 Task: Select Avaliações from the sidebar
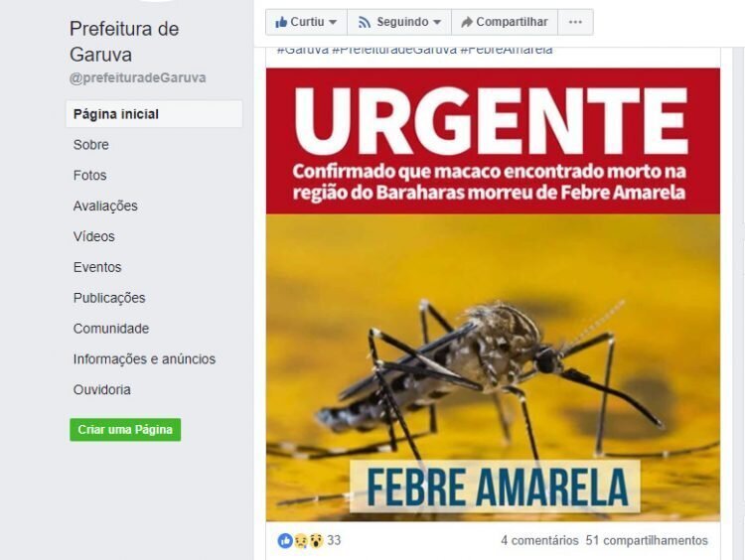click(x=105, y=206)
